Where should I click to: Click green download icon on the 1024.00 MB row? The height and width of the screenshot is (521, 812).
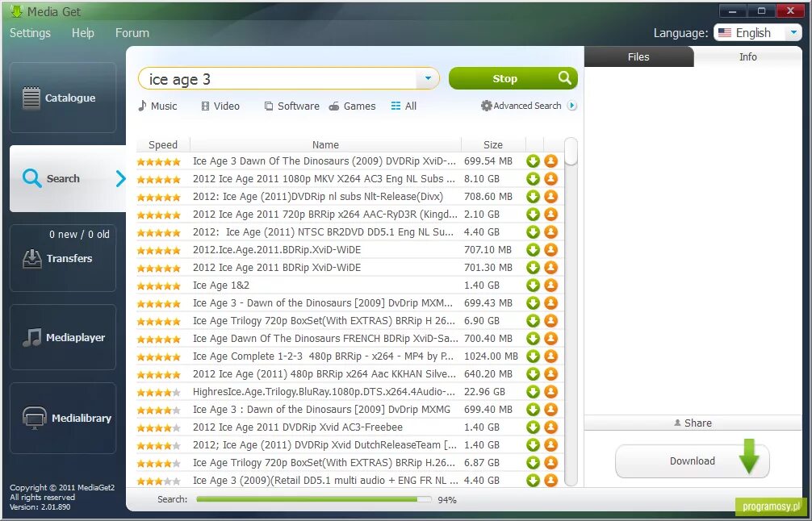pyautogui.click(x=533, y=356)
